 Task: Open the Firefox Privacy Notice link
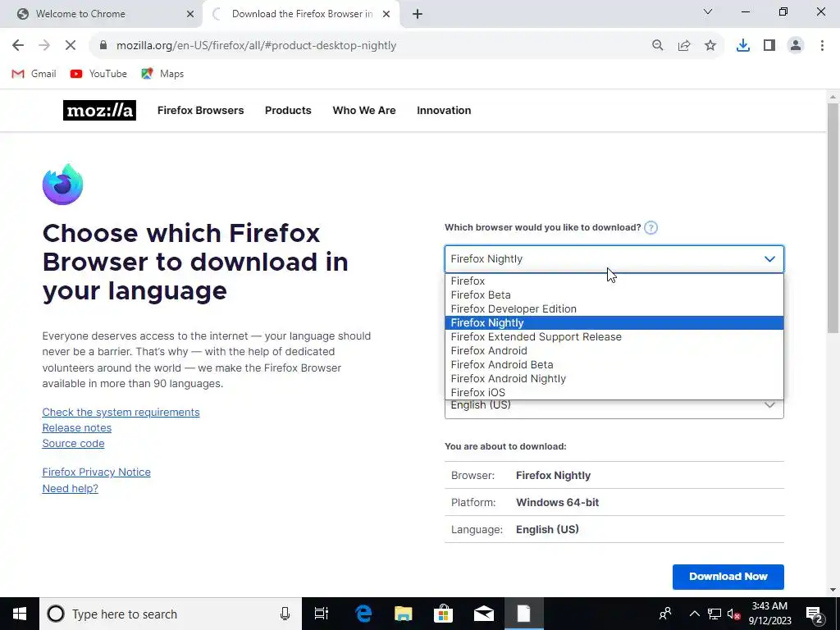pos(97,472)
